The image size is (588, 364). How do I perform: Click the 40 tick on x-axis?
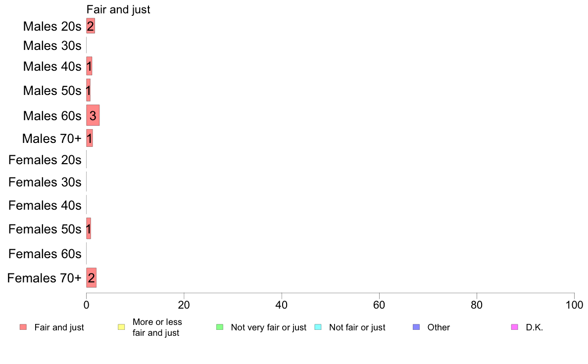pos(281,305)
